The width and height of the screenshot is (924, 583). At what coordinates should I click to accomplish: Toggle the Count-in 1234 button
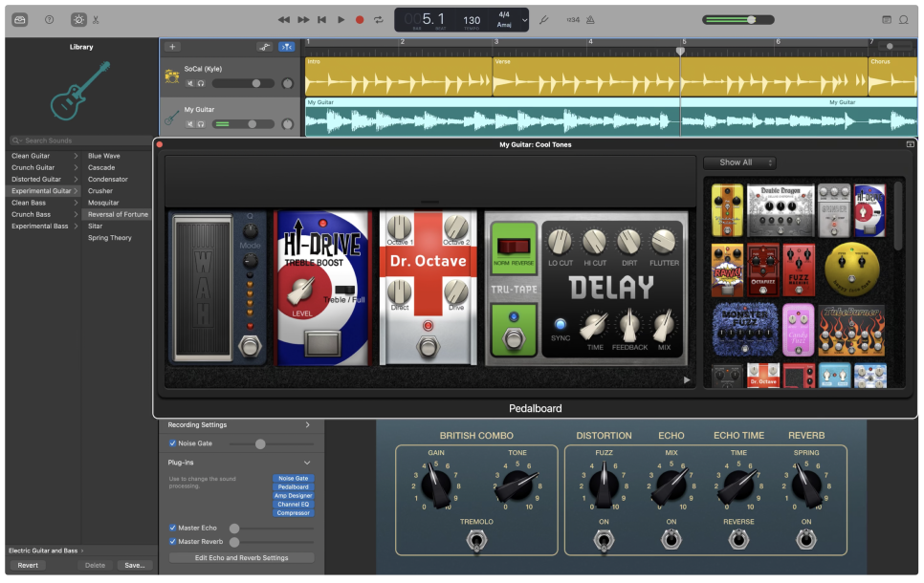[573, 19]
